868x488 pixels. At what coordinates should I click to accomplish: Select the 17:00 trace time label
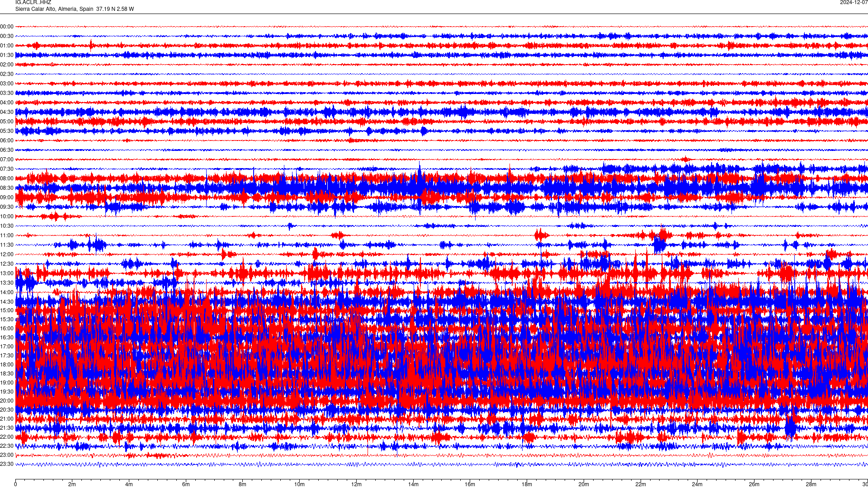point(7,347)
